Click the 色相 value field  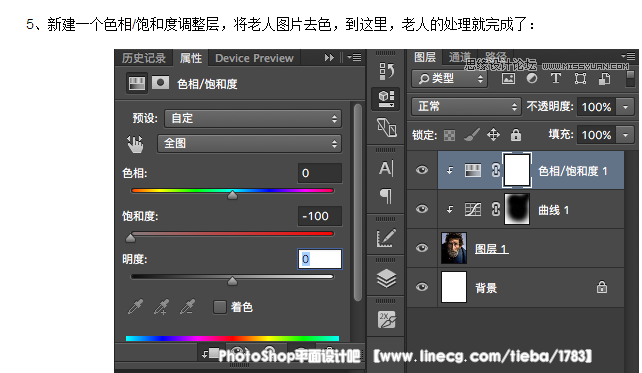(320, 173)
